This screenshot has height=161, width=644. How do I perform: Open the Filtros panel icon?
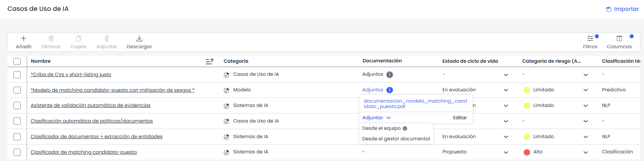pos(590,38)
